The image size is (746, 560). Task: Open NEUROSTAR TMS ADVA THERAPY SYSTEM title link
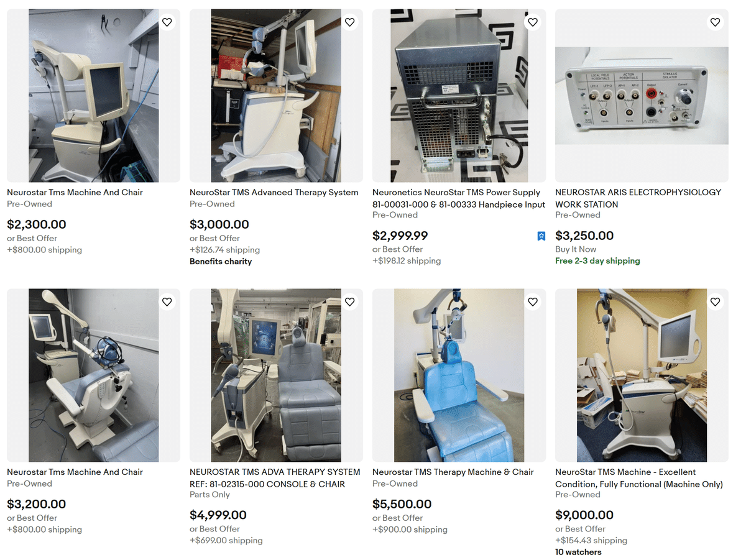tap(275, 478)
